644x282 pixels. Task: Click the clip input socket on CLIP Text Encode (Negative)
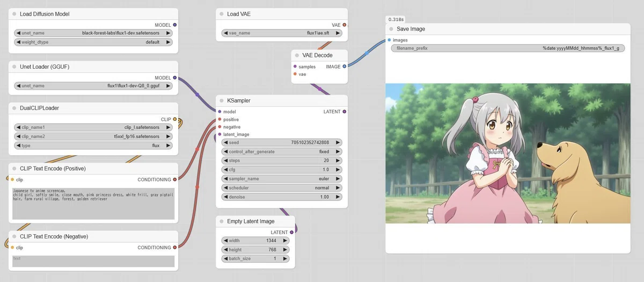[12, 248]
